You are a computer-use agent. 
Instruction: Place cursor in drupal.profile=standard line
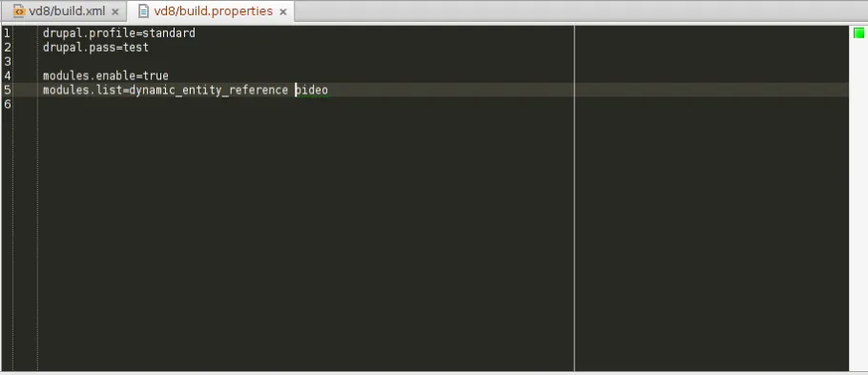tap(119, 33)
